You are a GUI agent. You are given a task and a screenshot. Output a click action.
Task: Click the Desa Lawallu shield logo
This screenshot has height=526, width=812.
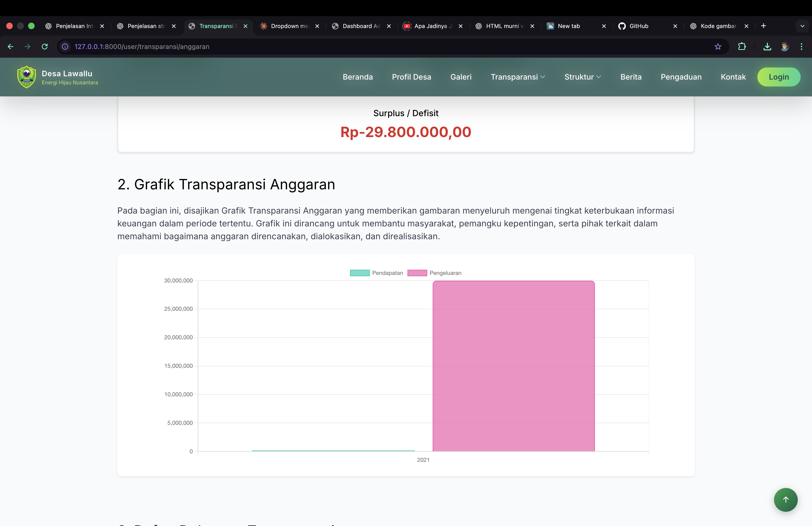[26, 77]
